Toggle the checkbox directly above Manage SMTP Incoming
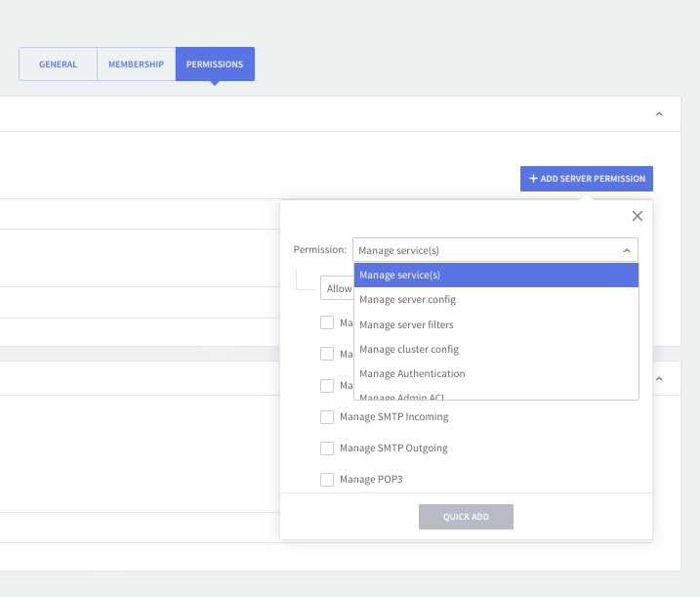This screenshot has width=700, height=597. (327, 386)
